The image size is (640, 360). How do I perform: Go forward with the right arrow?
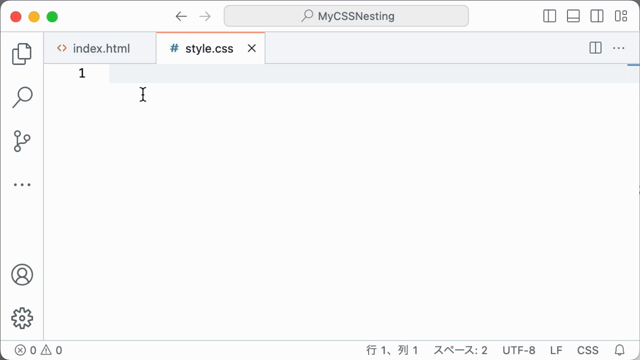click(x=205, y=16)
